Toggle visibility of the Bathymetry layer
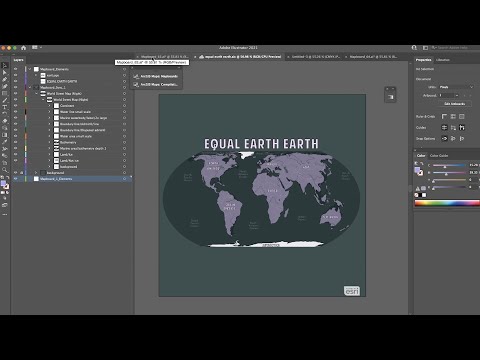This screenshot has height=360, width=480. click(x=15, y=142)
